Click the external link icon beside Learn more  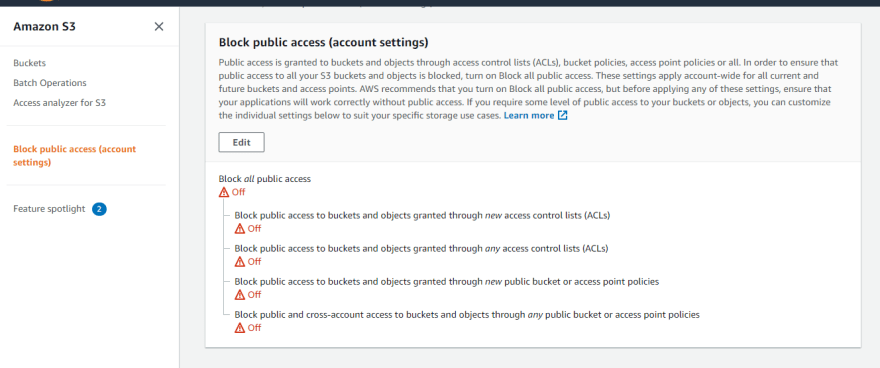point(562,116)
